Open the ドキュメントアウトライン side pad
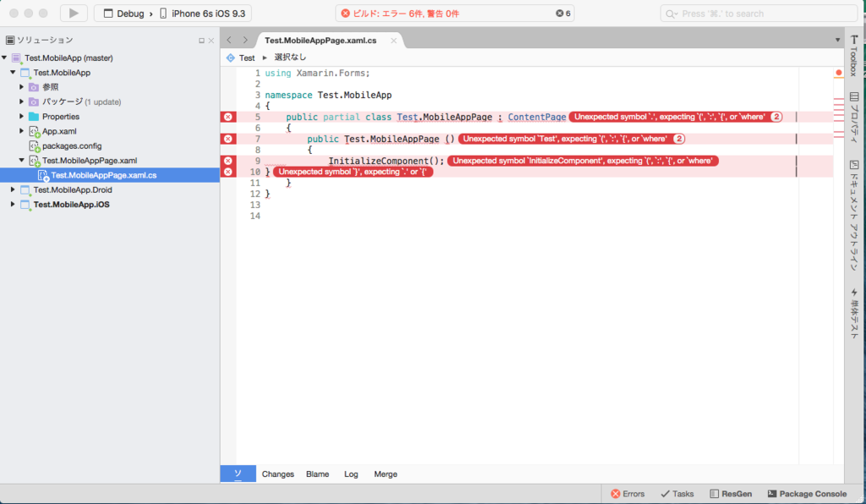Viewport: 866px width, 504px height. click(x=854, y=216)
